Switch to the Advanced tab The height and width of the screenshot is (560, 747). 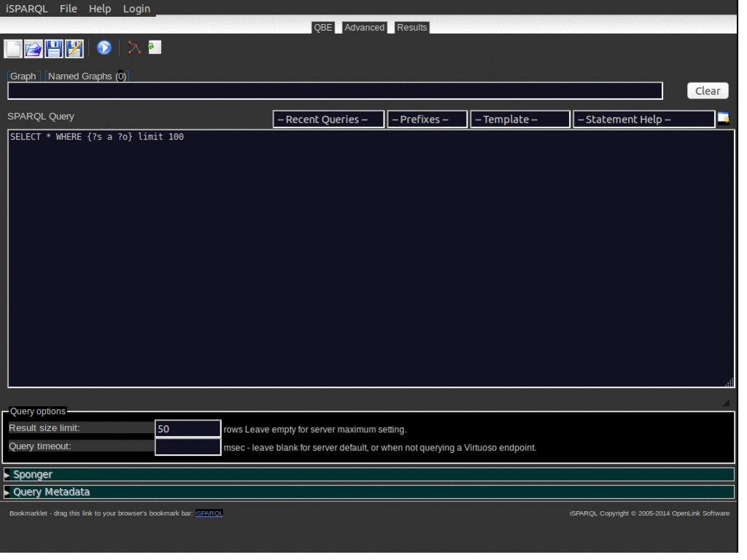coord(364,27)
